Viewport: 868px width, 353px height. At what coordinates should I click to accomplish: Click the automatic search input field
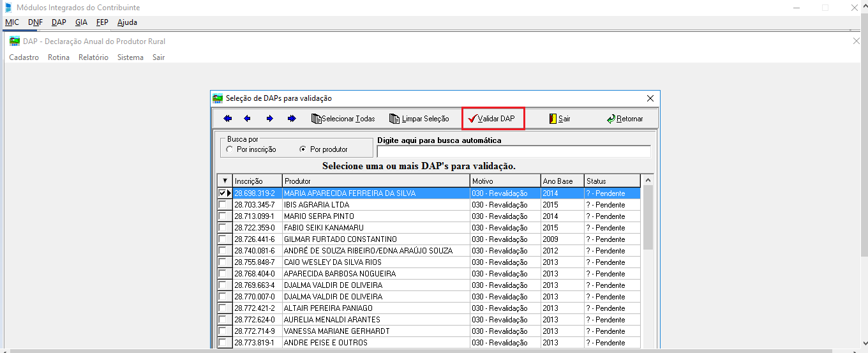coord(514,152)
